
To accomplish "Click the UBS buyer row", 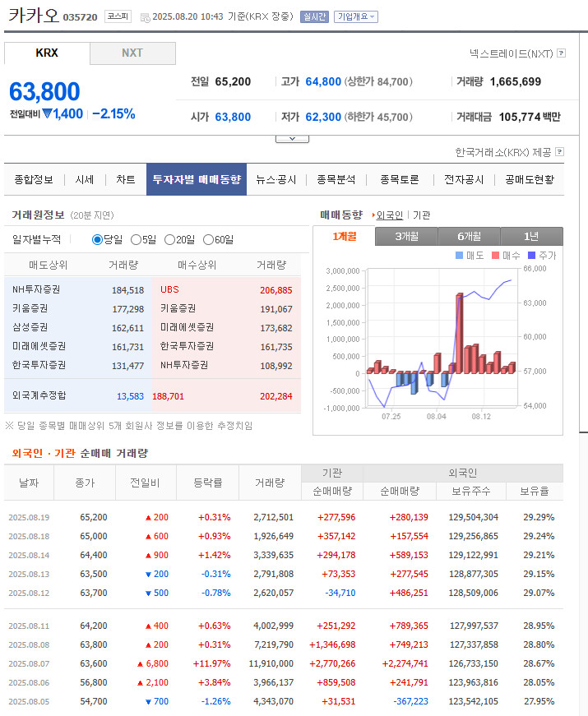I will 226,290.
